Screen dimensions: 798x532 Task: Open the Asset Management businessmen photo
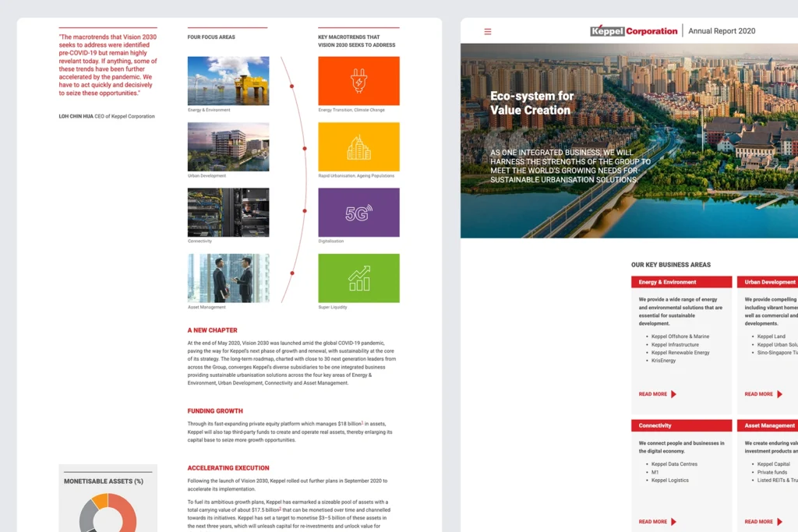pyautogui.click(x=228, y=278)
